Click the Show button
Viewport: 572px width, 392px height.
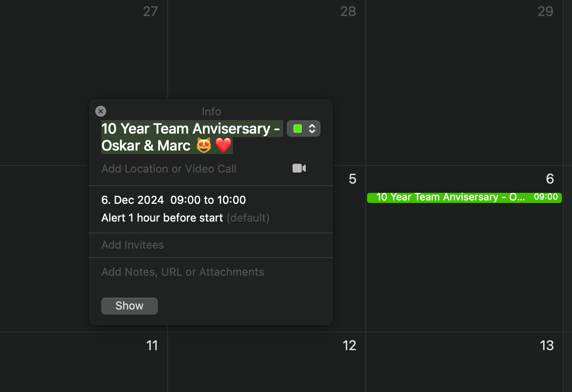tap(130, 306)
